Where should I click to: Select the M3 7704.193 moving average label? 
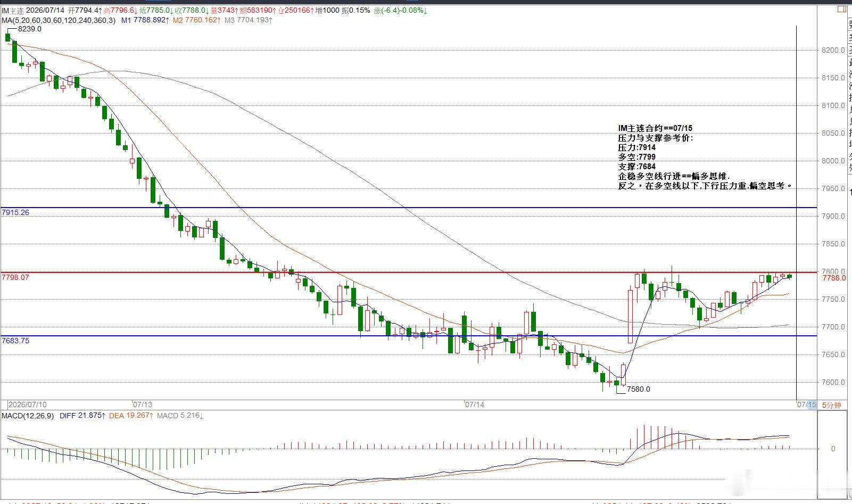tap(248, 20)
